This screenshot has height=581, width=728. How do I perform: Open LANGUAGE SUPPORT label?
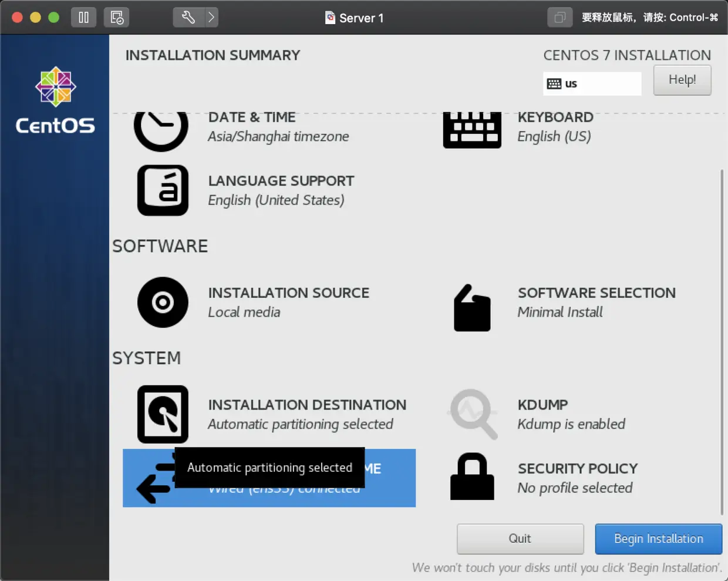coord(281,181)
